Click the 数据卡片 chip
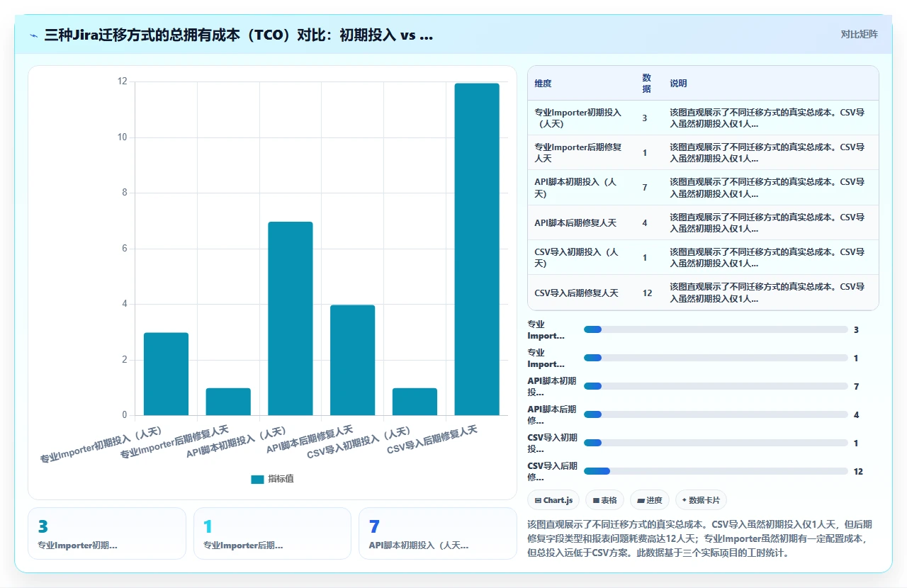The image size is (907, 588). coord(701,500)
